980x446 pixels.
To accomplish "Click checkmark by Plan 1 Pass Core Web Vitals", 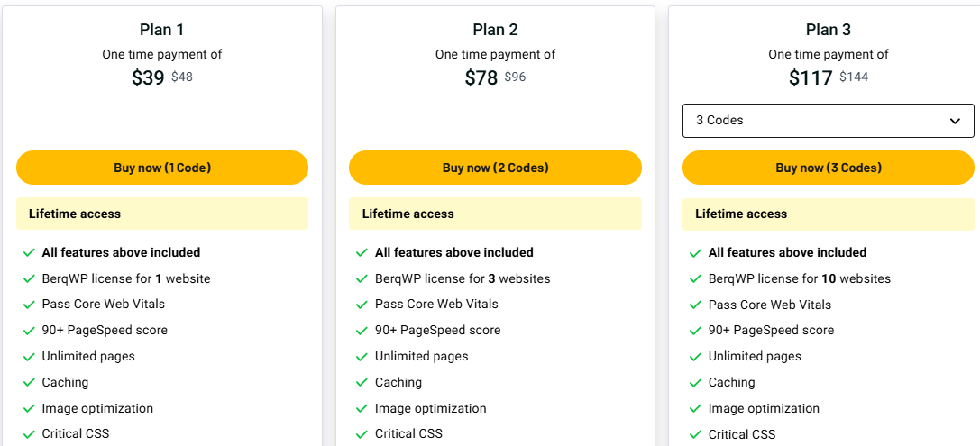I will click(x=29, y=305).
